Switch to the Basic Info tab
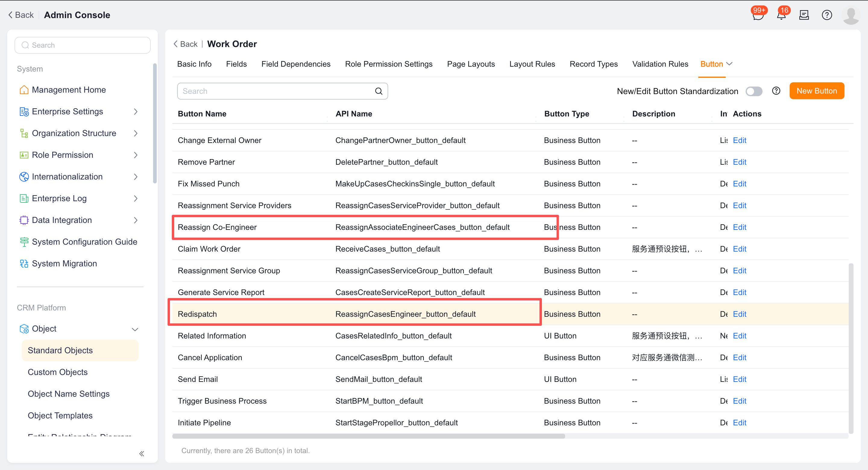This screenshot has width=868, height=470. (x=194, y=64)
